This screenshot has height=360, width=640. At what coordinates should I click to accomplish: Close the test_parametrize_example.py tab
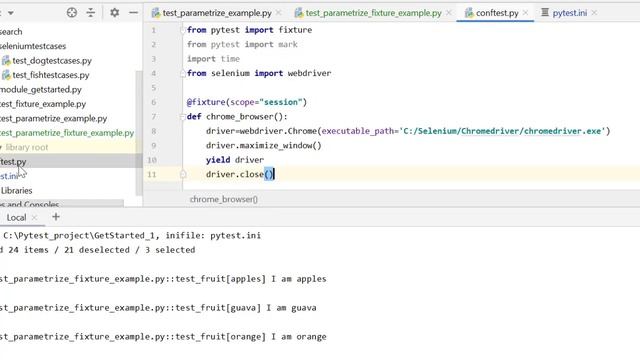(x=279, y=13)
